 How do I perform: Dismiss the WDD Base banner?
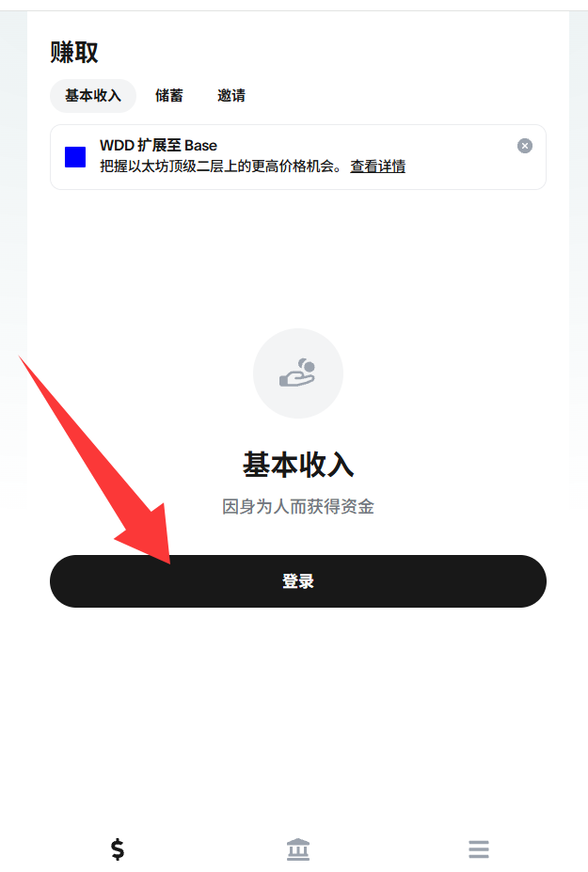[x=525, y=146]
